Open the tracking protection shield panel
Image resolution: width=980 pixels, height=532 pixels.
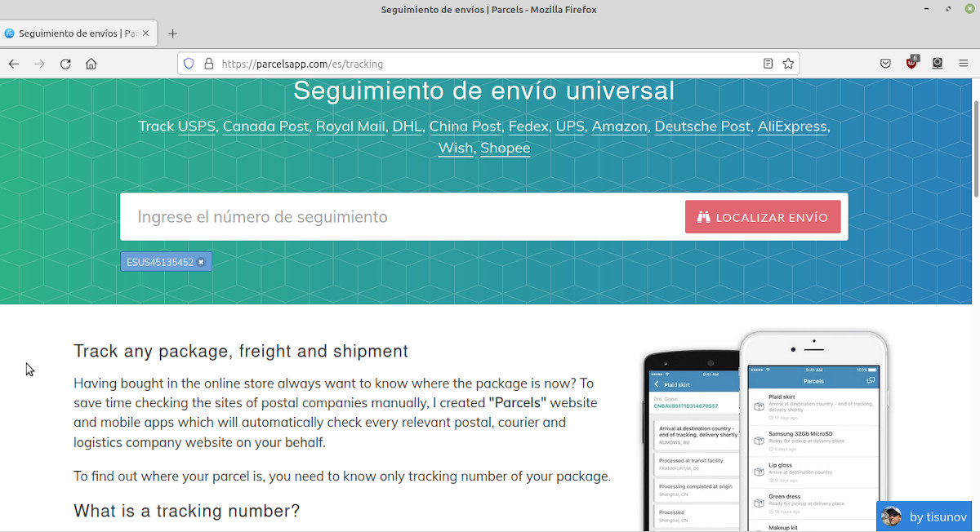click(189, 63)
